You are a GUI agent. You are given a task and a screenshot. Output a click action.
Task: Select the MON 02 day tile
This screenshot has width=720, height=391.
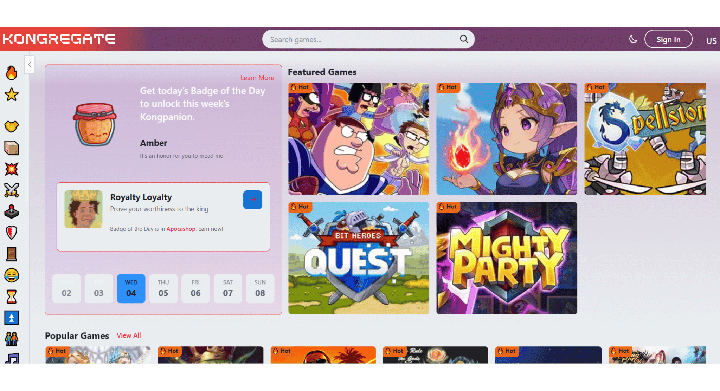(x=67, y=289)
